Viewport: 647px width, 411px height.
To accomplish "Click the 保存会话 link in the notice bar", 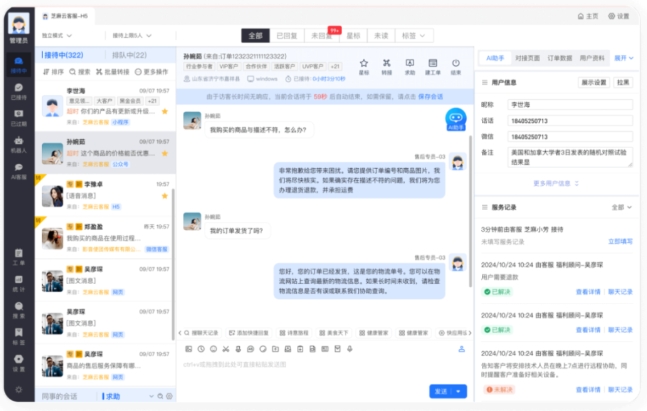I will point(430,97).
